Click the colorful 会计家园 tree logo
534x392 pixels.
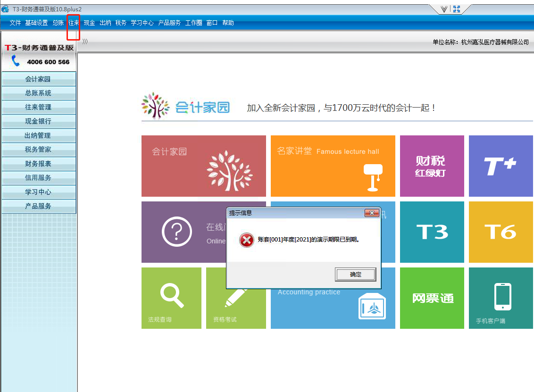point(155,106)
